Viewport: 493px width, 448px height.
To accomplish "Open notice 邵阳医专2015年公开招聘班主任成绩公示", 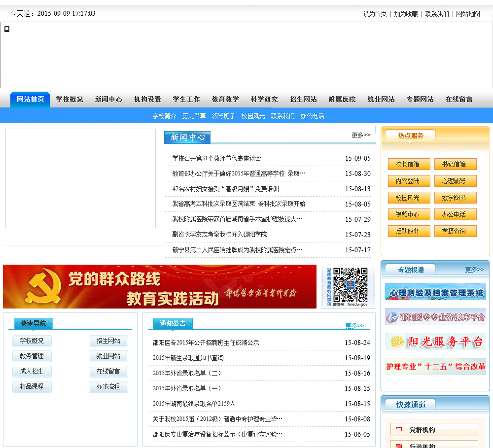I will [206, 343].
